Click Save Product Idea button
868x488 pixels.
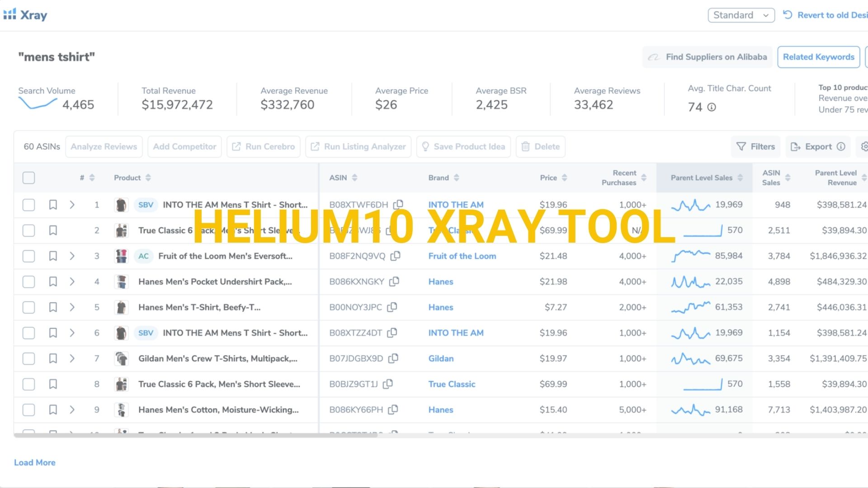(463, 146)
